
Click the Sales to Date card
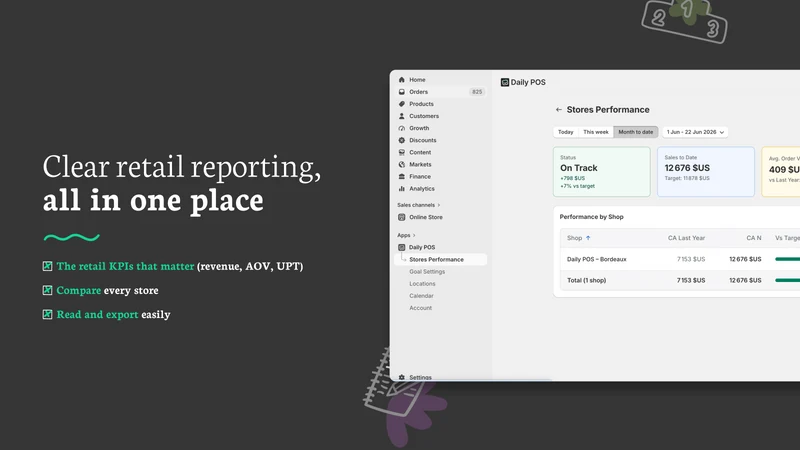pos(706,171)
